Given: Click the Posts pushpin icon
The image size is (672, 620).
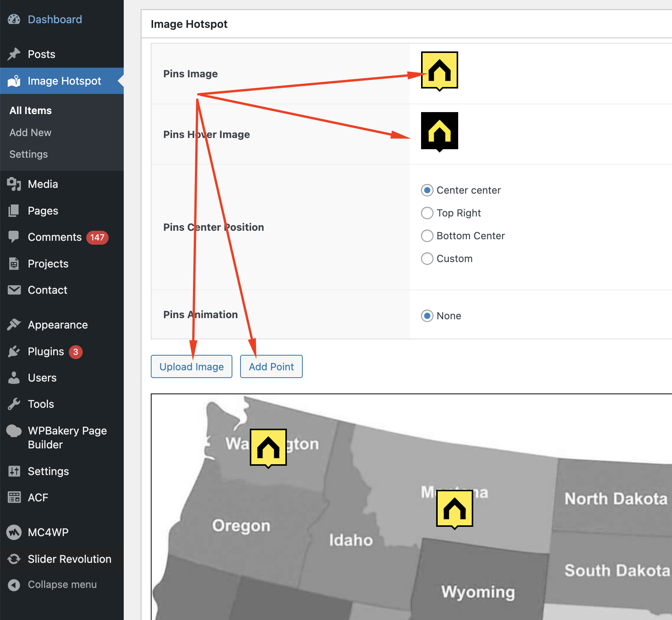Looking at the screenshot, I should coord(14,54).
